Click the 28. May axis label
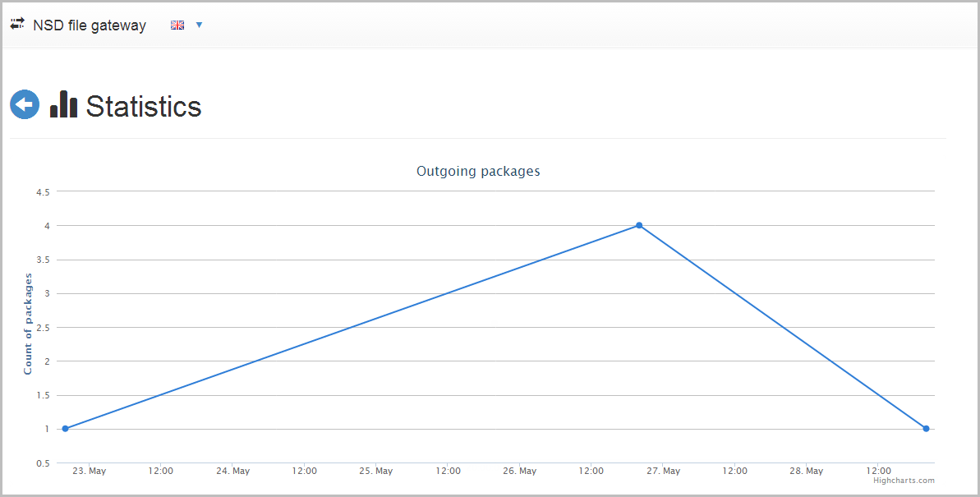 coord(806,471)
